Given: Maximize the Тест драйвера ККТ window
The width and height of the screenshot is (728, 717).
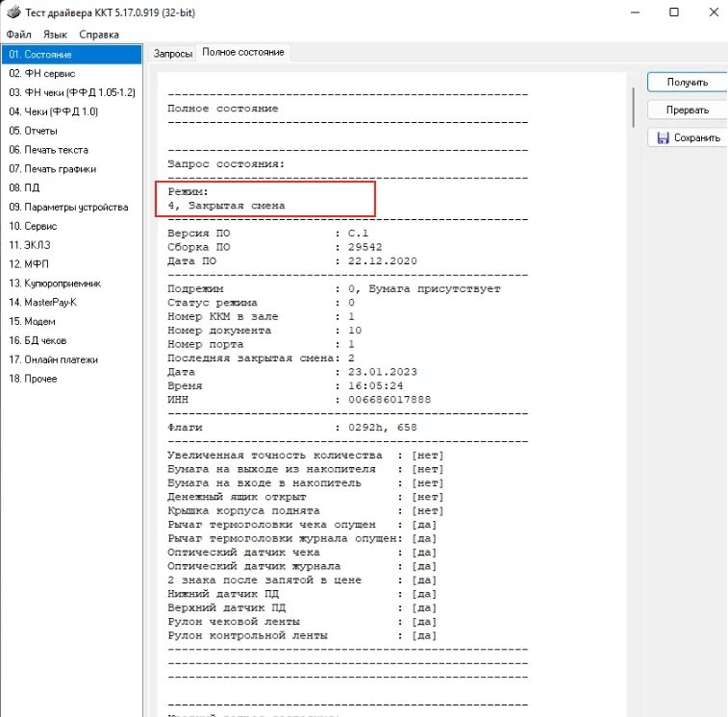Looking at the screenshot, I should (674, 12).
